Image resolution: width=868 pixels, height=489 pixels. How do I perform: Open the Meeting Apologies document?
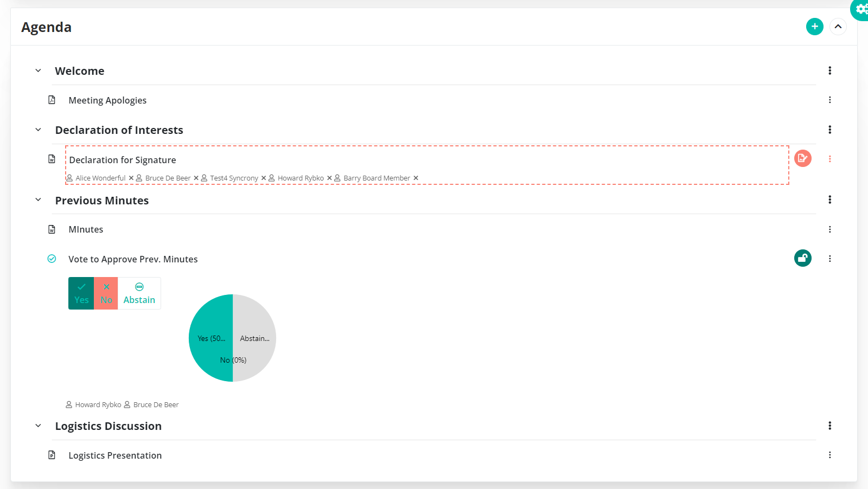point(107,100)
